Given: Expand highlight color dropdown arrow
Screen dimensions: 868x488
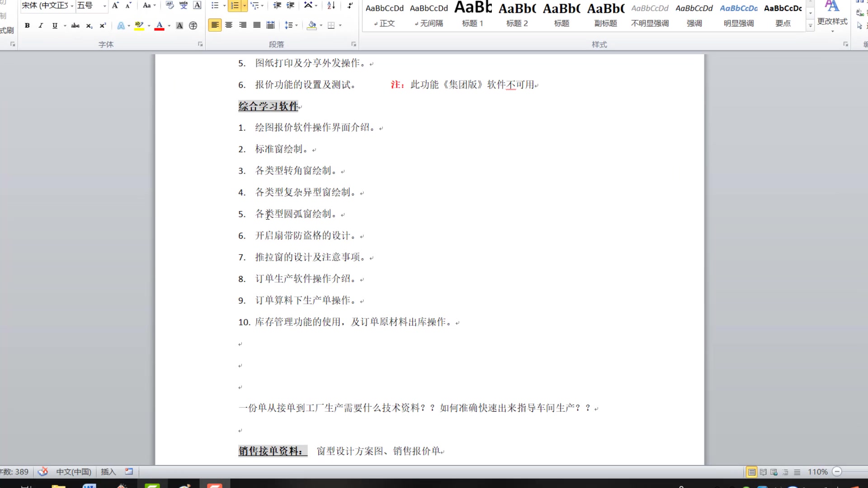Looking at the screenshot, I should [149, 25].
